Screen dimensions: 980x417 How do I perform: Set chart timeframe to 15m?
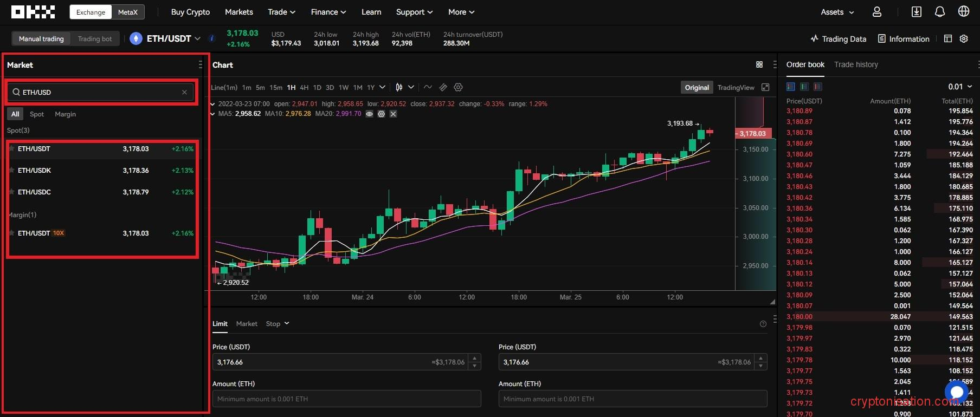pyautogui.click(x=276, y=87)
